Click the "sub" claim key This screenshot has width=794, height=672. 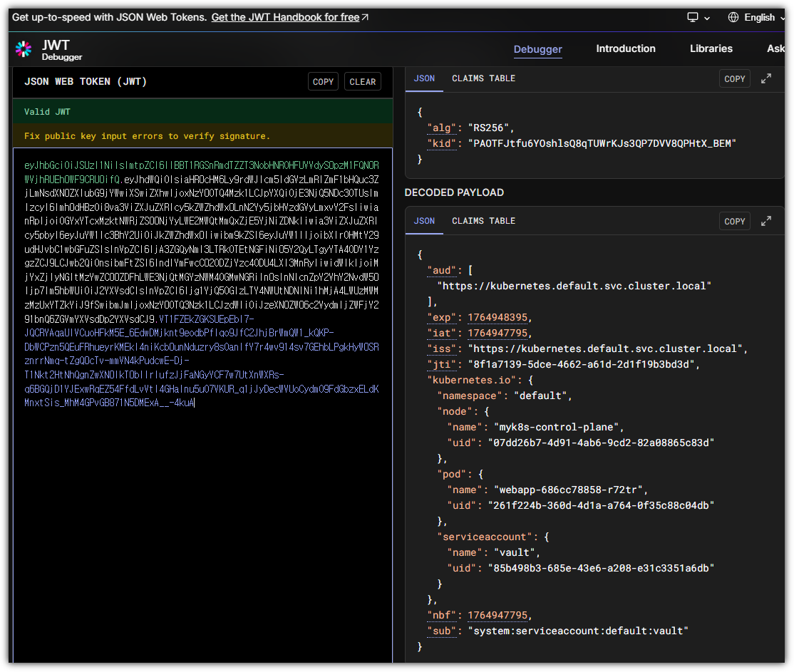click(441, 631)
